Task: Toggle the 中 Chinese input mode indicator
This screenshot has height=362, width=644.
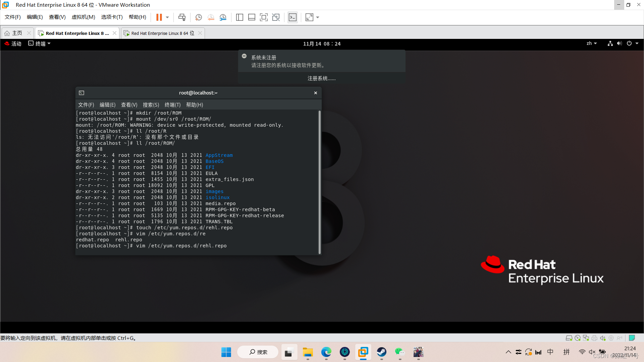Action: tap(550, 352)
